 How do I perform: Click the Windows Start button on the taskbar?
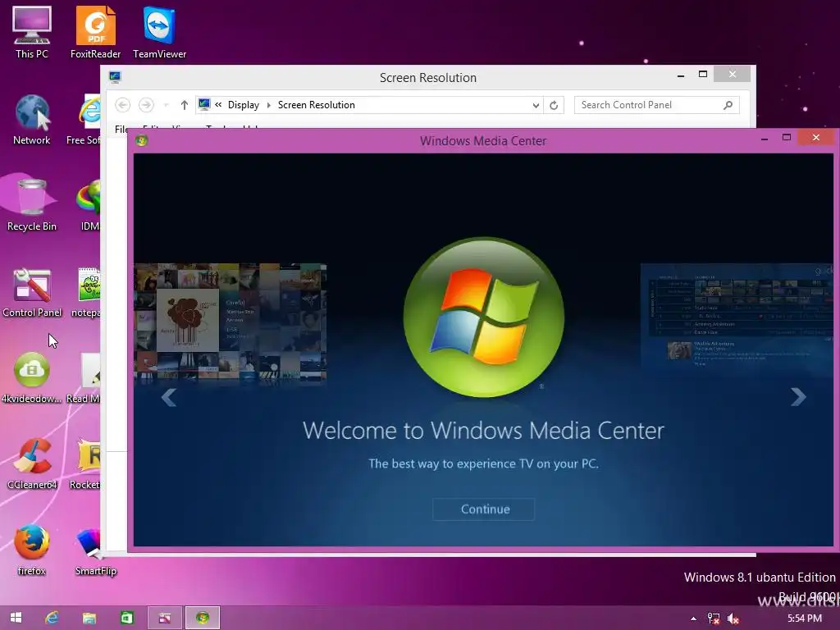[16, 618]
